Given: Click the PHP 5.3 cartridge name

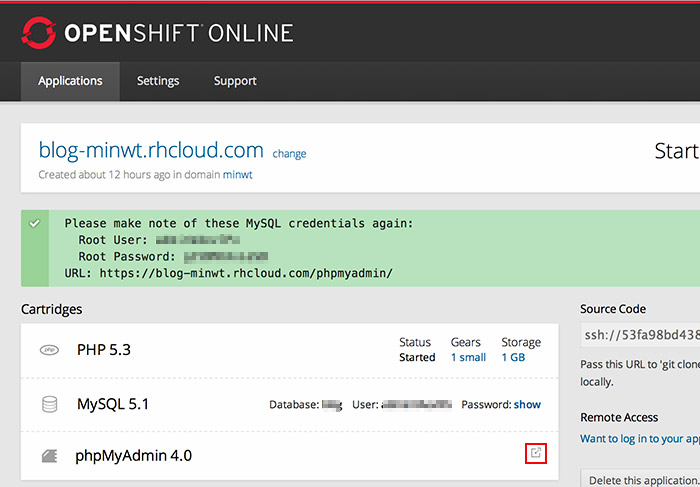Looking at the screenshot, I should [x=104, y=350].
